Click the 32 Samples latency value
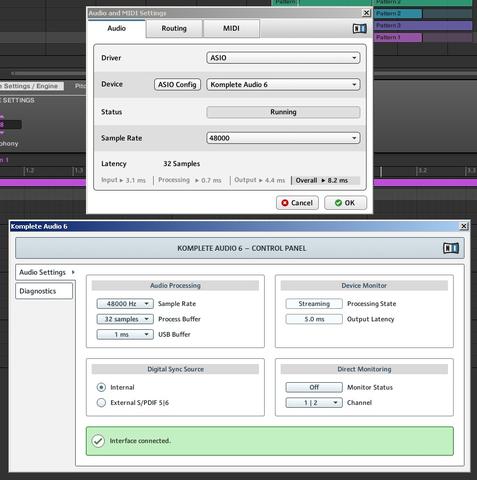The width and height of the screenshot is (477, 480). click(x=182, y=164)
